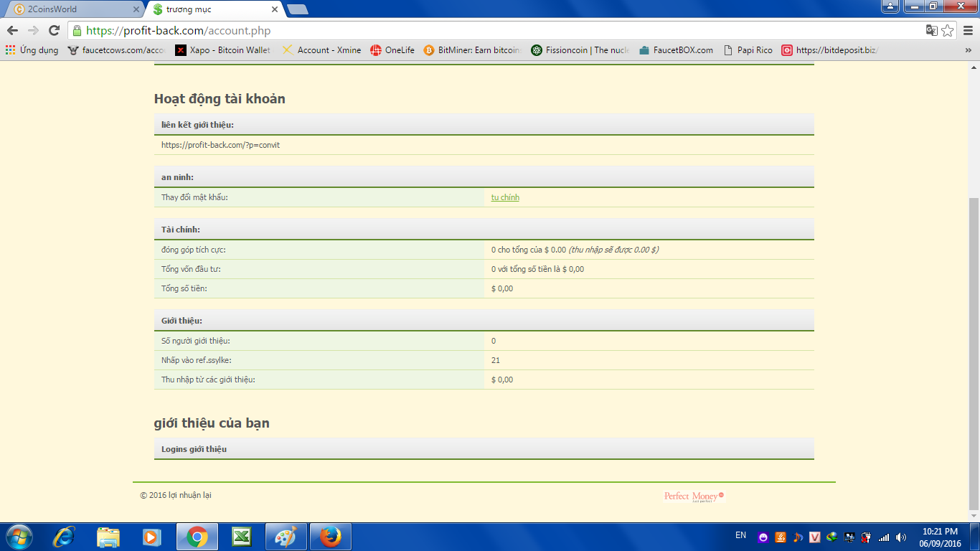The width and height of the screenshot is (980, 551).
Task: Click the Thay đổi mật khẩu label
Action: (x=194, y=197)
